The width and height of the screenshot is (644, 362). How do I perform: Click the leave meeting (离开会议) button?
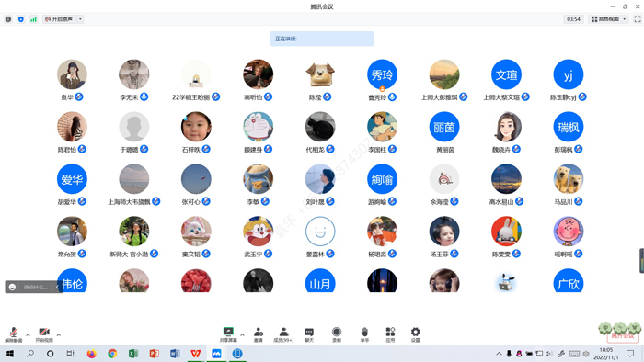[x=623, y=335]
